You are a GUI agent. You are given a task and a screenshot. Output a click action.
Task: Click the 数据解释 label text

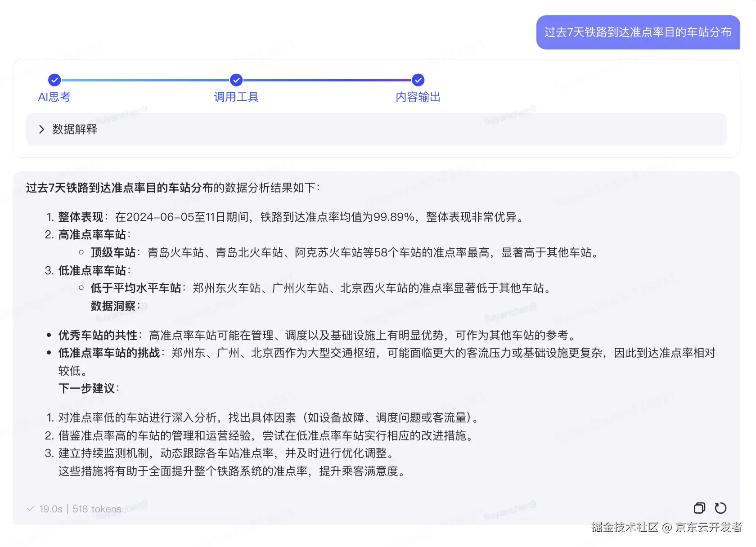[75, 130]
